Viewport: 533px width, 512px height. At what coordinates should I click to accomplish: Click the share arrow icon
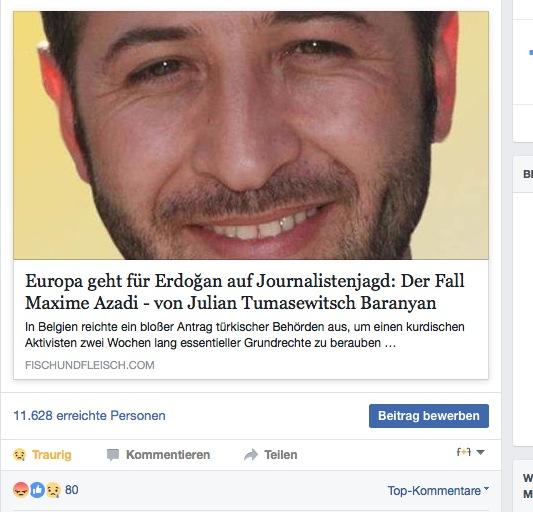tap(251, 455)
